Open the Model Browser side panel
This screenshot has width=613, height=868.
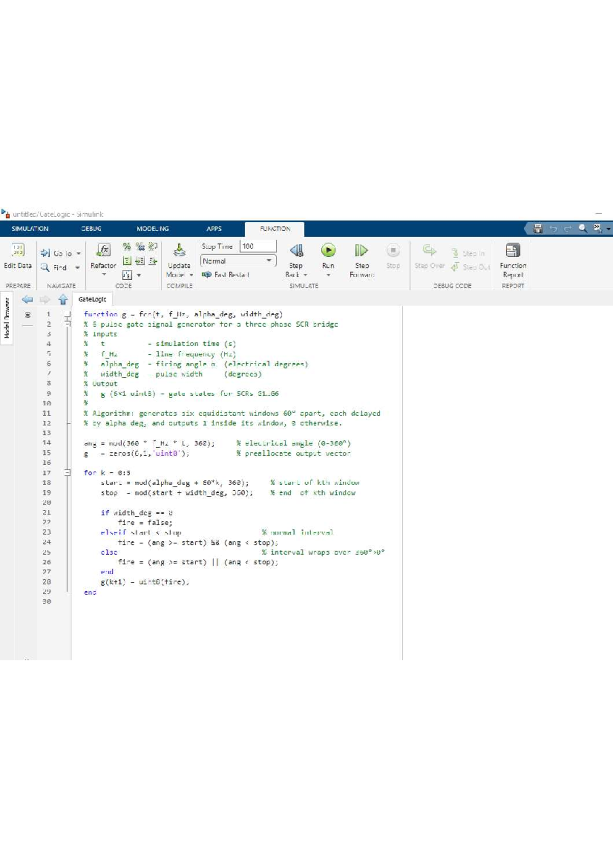click(7, 318)
